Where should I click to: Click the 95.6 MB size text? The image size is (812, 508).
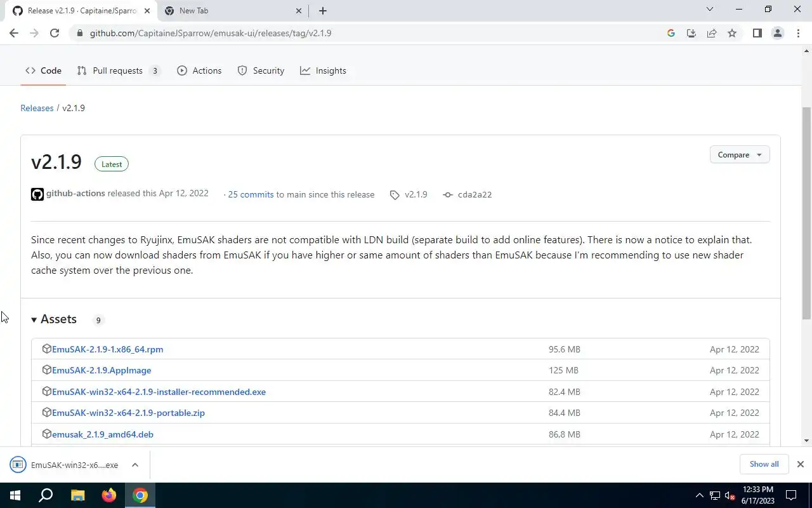click(565, 349)
